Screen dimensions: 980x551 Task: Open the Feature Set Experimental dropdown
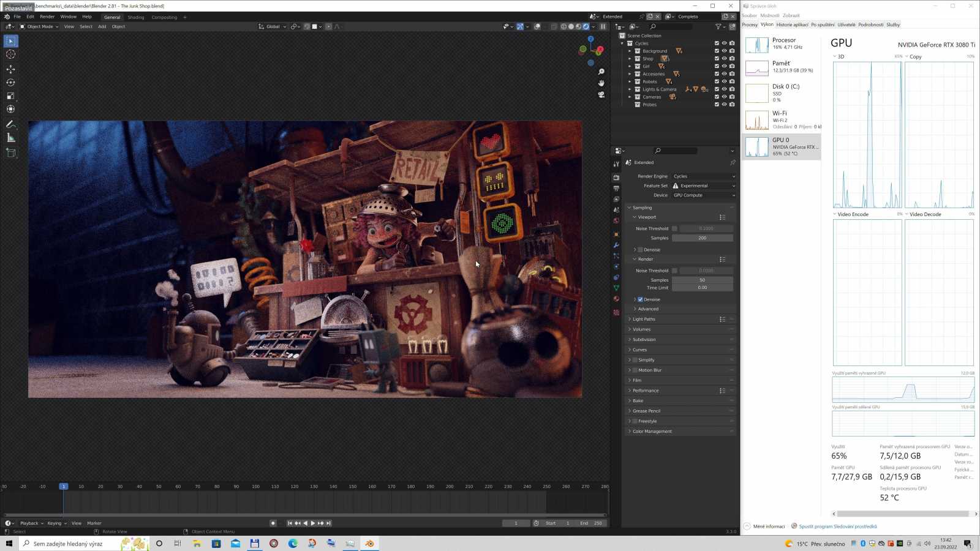coord(704,186)
